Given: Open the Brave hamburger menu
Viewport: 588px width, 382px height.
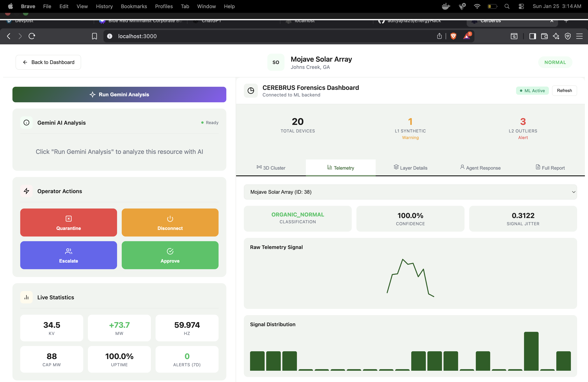Looking at the screenshot, I should 579,36.
